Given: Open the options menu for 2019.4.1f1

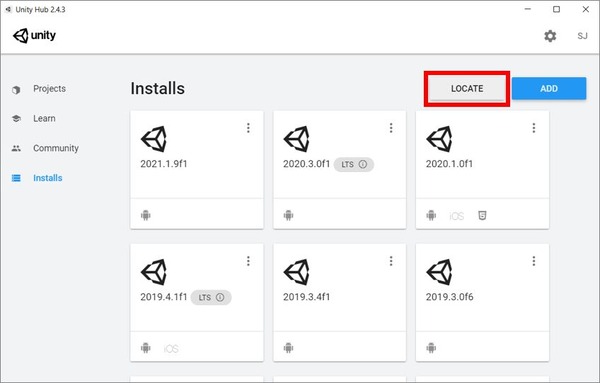Looking at the screenshot, I should pos(248,261).
